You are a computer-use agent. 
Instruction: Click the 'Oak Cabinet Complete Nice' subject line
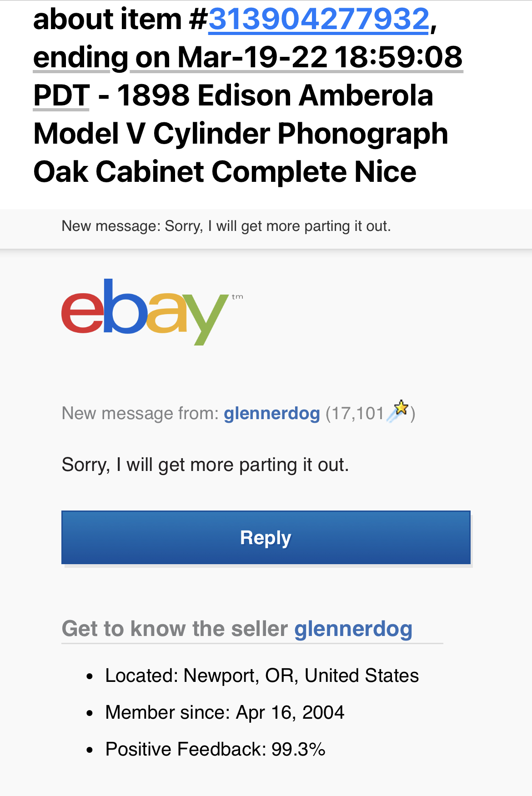225,173
